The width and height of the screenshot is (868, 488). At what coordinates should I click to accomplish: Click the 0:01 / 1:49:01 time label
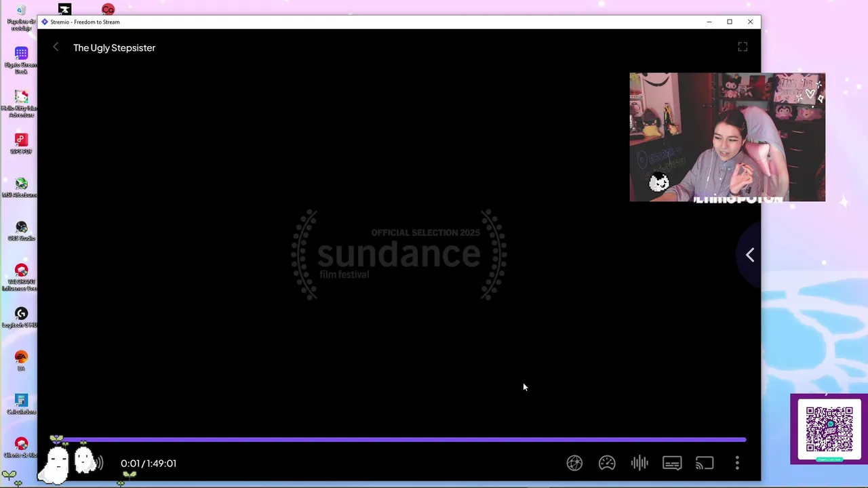point(149,464)
